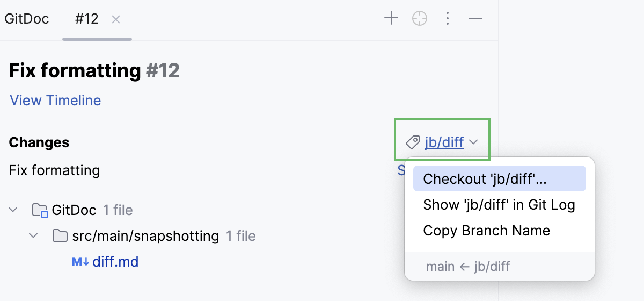Select Show 'jb/diff' in Git Log

pyautogui.click(x=500, y=205)
